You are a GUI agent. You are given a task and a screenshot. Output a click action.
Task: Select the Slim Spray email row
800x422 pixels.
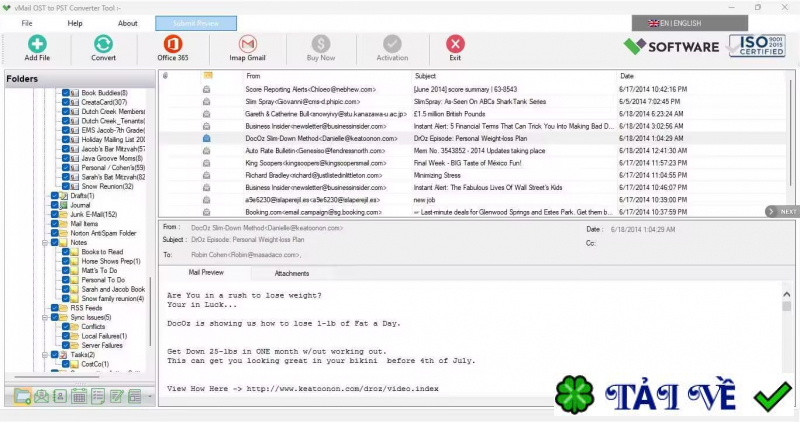pos(474,102)
